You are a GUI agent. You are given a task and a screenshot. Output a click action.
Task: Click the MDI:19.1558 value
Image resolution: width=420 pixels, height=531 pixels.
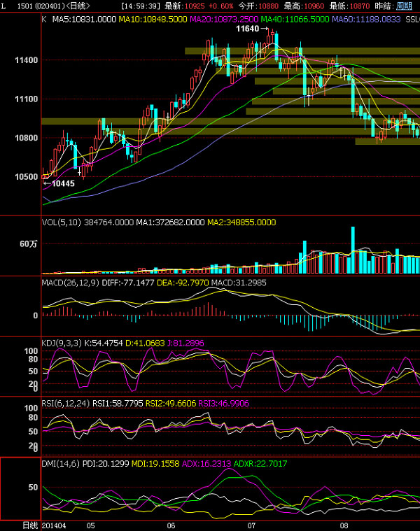click(155, 464)
